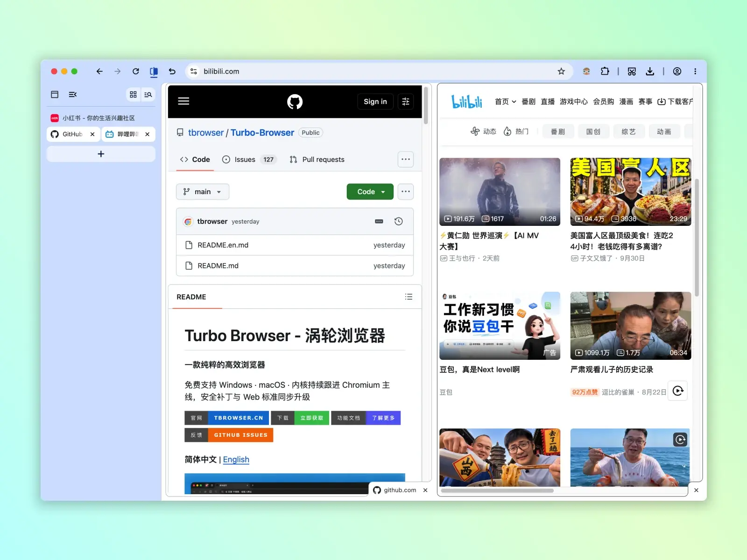Toggle the sidebar panel icon

click(x=55, y=94)
